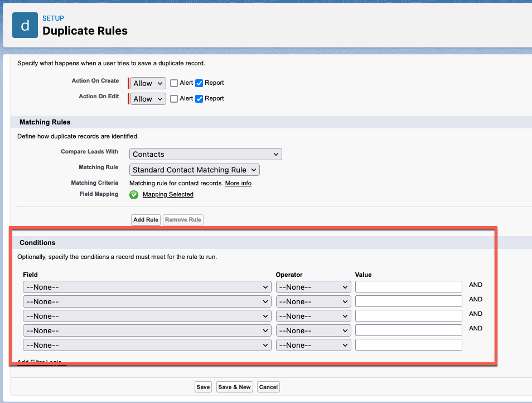
Task: Click the More info link
Action: (x=238, y=183)
